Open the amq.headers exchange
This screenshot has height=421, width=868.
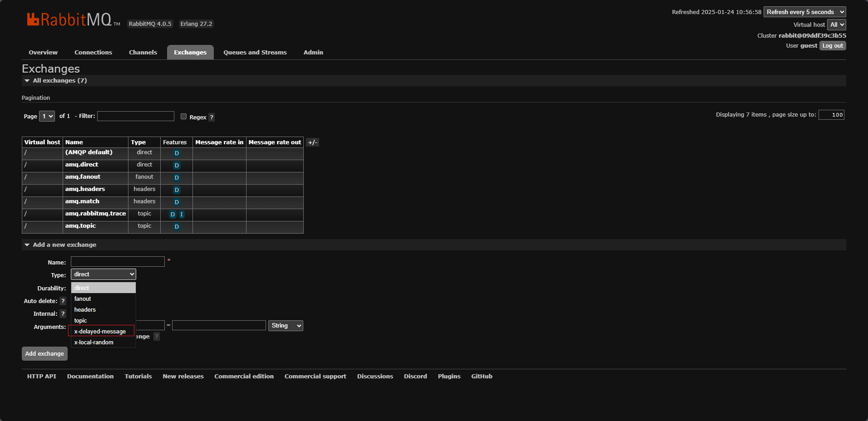point(85,189)
